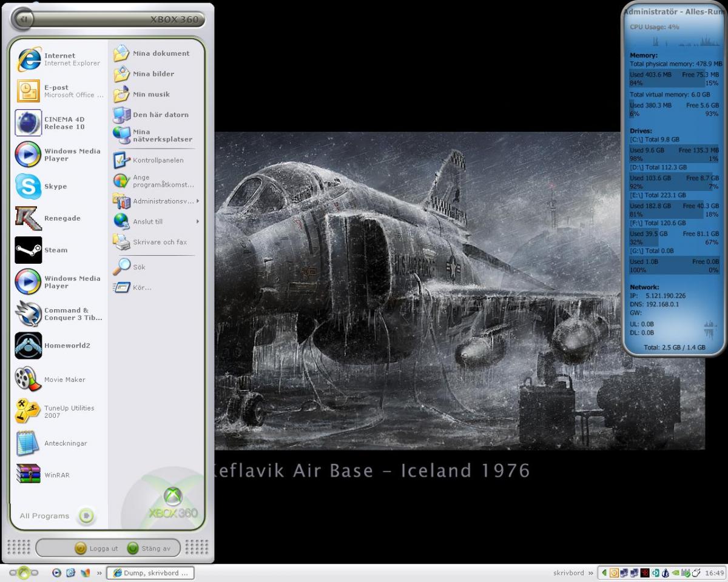The image size is (728, 582).
Task: Expand hidden quick launch items chevron
Action: pos(99,572)
